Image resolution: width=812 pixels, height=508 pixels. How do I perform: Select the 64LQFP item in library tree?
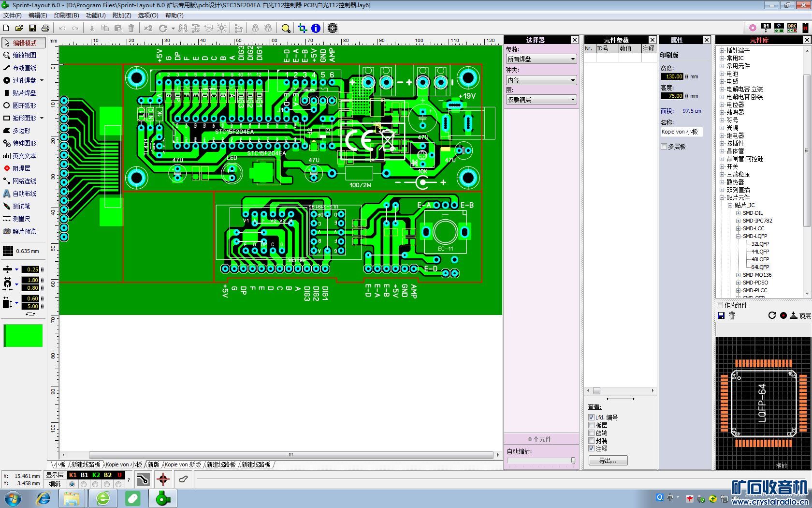tap(760, 267)
